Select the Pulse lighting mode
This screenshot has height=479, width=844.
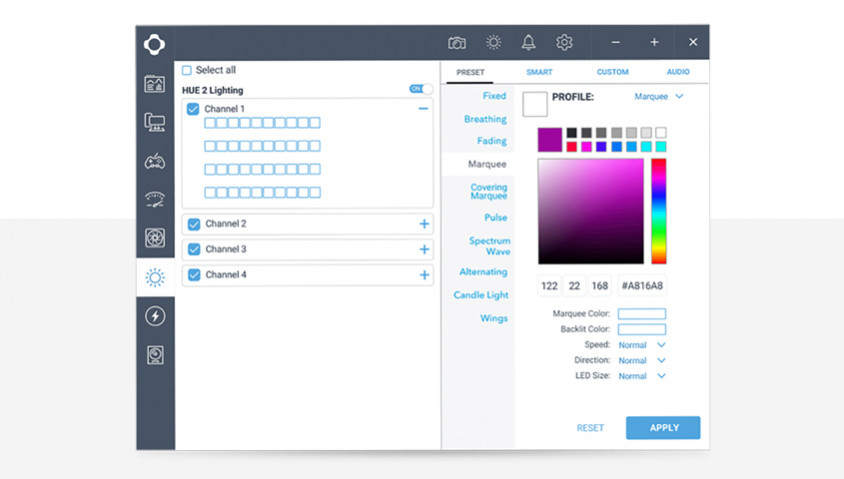(496, 217)
